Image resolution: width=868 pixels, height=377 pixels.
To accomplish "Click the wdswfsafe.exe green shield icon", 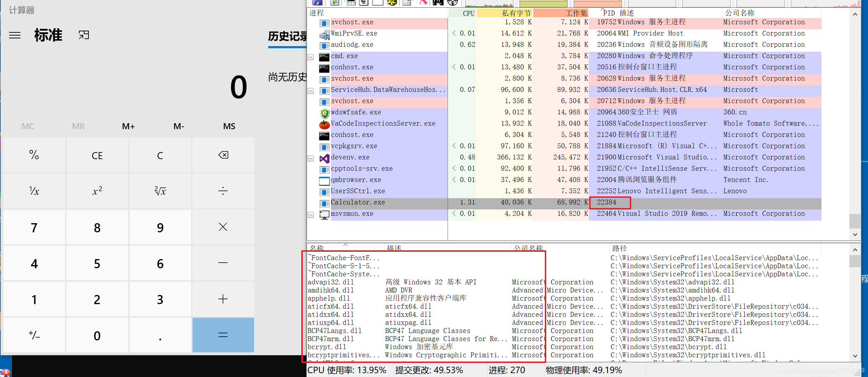I will click(x=324, y=113).
